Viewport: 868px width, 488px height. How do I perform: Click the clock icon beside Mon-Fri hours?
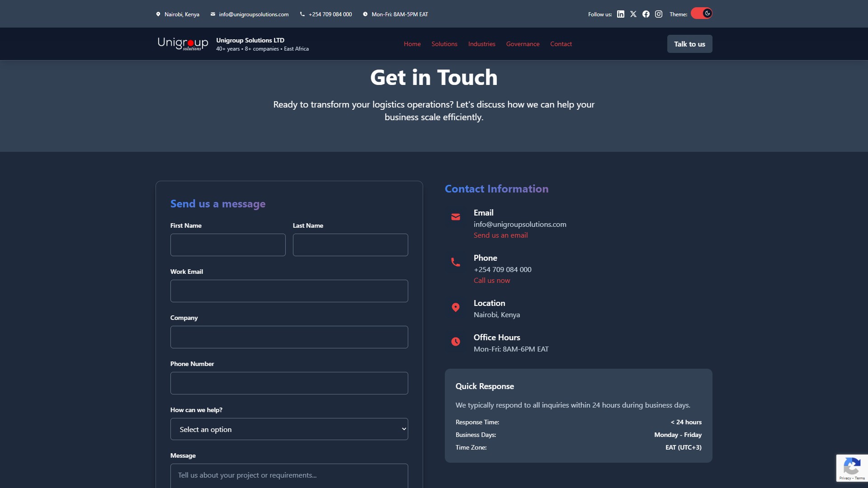coord(366,14)
